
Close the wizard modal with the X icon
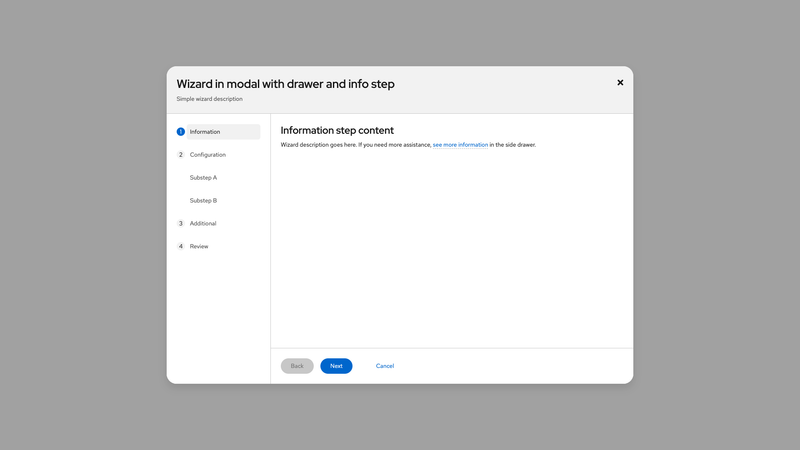[620, 83]
